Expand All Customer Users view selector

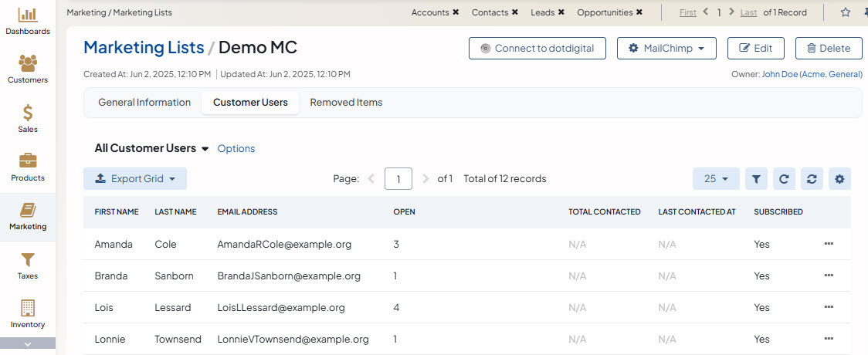(205, 149)
